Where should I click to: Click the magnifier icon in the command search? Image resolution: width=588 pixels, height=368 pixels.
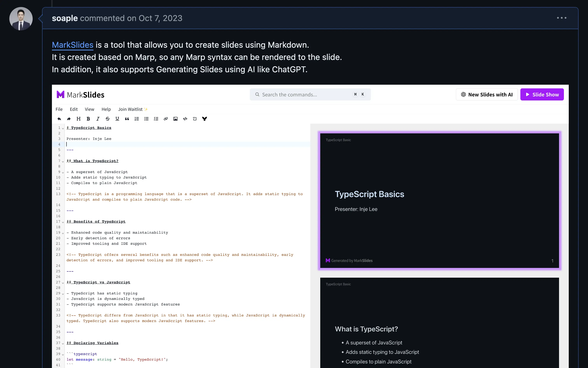[x=257, y=94]
